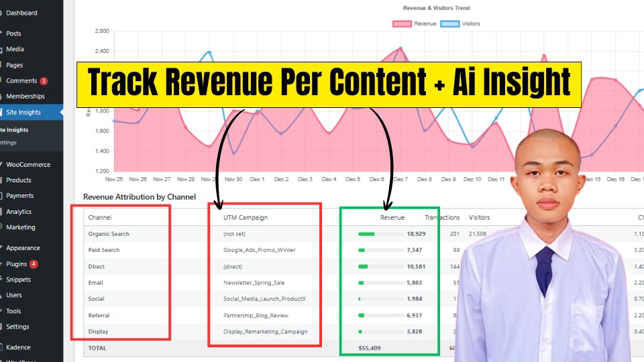Click the Plugins update badge showing 4
644x362 pixels.
coord(34,264)
